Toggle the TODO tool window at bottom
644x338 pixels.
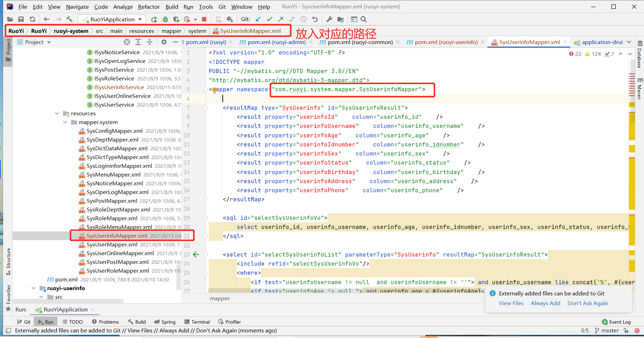[72, 322]
